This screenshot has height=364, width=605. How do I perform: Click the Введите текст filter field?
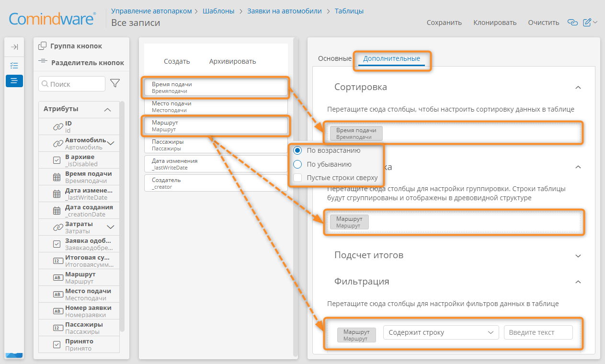[538, 332]
